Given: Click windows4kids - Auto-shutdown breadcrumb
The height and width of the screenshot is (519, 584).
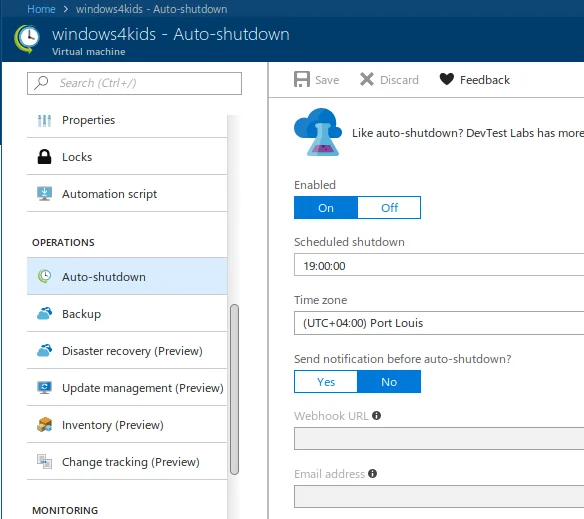Looking at the screenshot, I should pyautogui.click(x=152, y=9).
